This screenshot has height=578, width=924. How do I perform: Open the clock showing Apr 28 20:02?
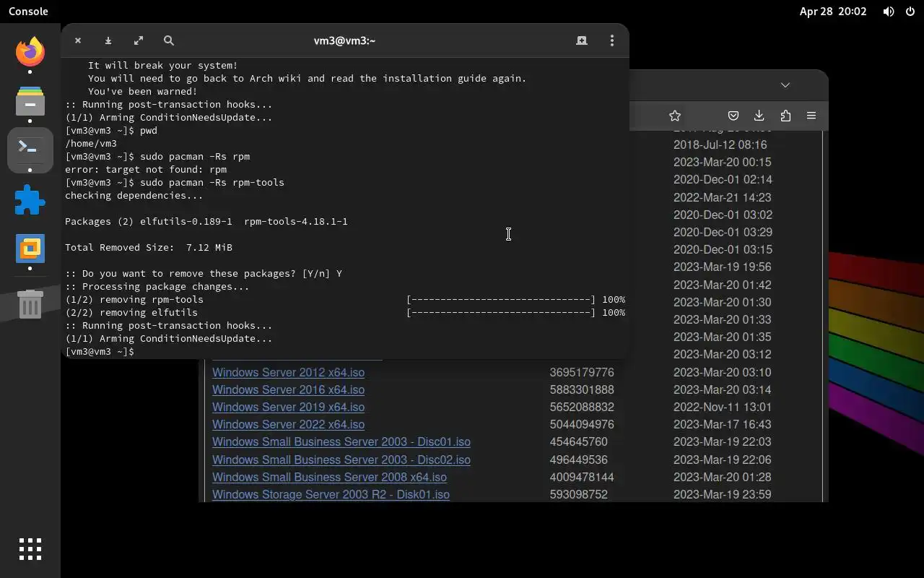click(x=833, y=12)
